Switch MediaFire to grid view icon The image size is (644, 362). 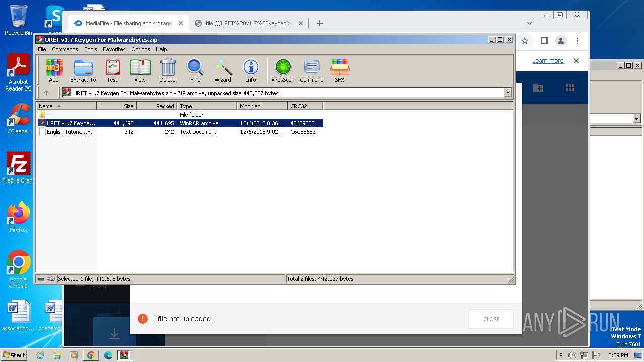coord(570,88)
